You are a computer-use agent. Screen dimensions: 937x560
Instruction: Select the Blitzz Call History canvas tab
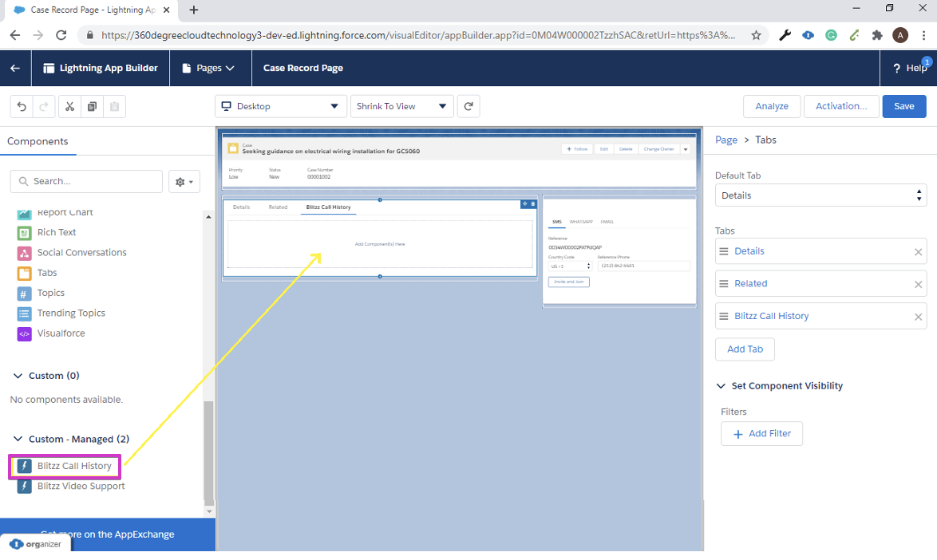click(328, 207)
